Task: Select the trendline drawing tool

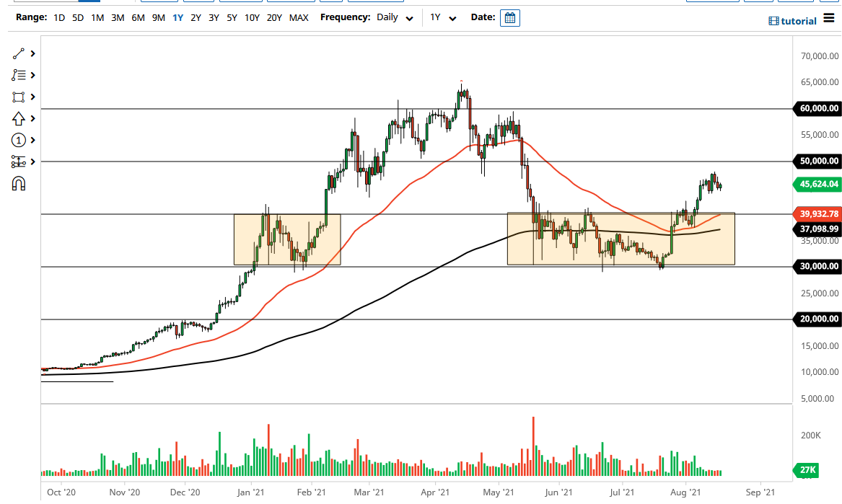Action: tap(18, 53)
